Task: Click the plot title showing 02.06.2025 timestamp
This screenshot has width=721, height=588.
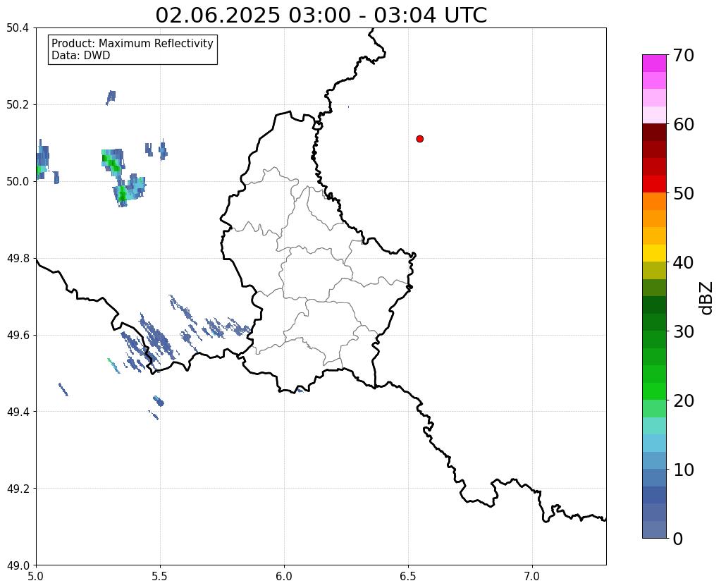Action: (321, 16)
